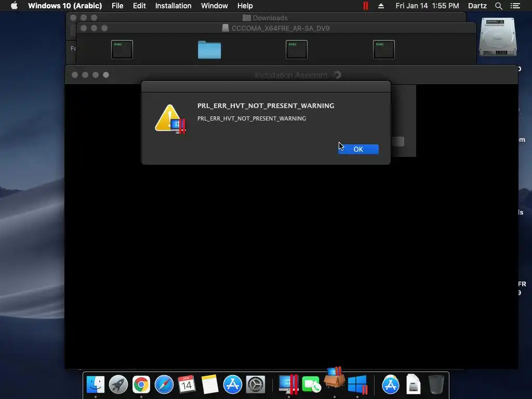Click the hard drive icon on desktop
Screen dimensions: 532x399
(498, 37)
